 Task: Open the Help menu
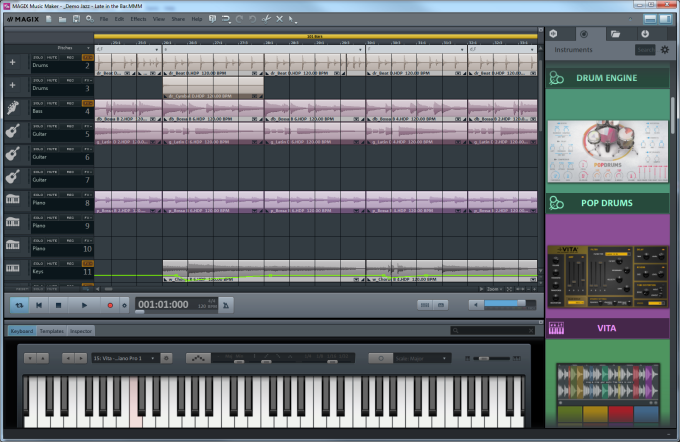(197, 19)
